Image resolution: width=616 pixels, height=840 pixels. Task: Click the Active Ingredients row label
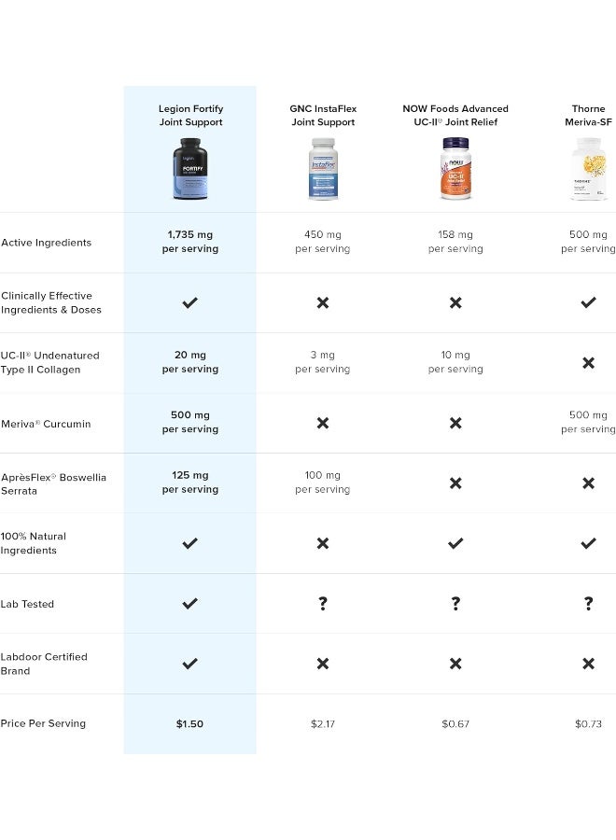click(x=47, y=243)
